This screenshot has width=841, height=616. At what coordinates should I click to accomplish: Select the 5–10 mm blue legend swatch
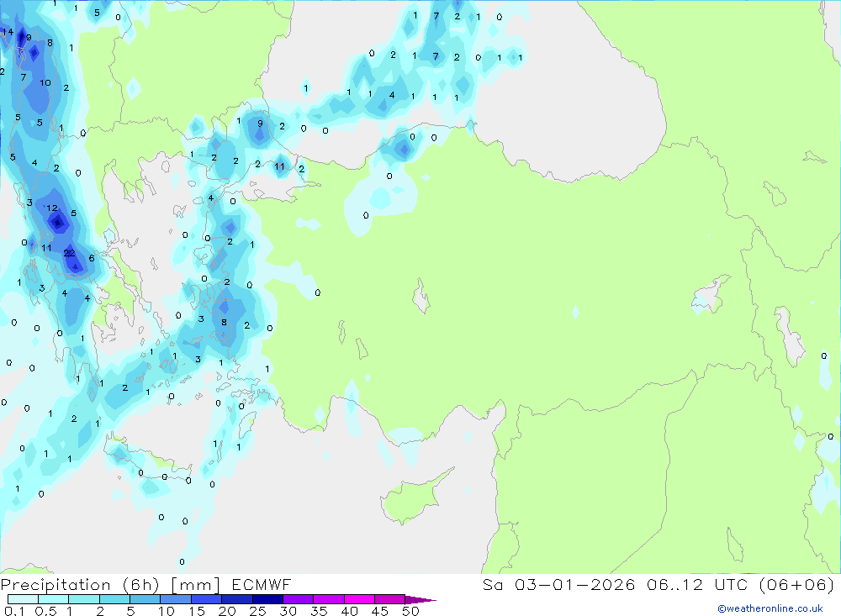click(x=145, y=599)
